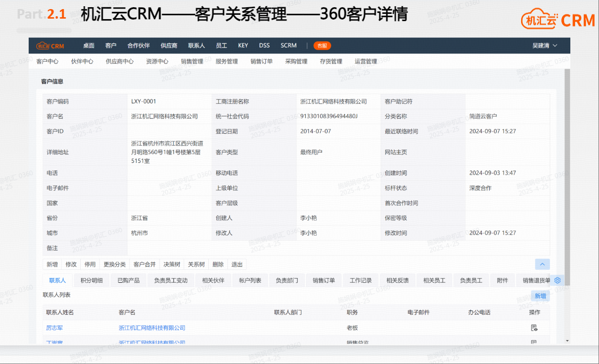Select the 负责员工变动 tab
Screen dimensions: 599x364
(171, 280)
